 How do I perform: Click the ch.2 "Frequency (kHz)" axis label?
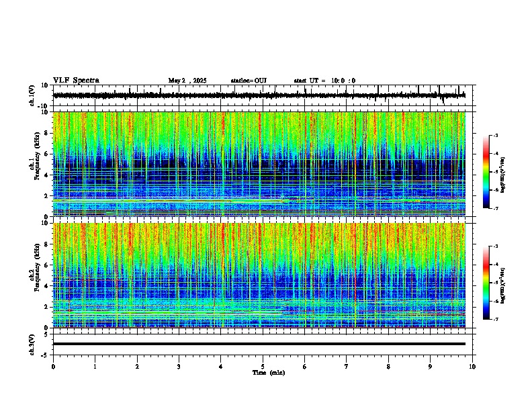click(37, 267)
